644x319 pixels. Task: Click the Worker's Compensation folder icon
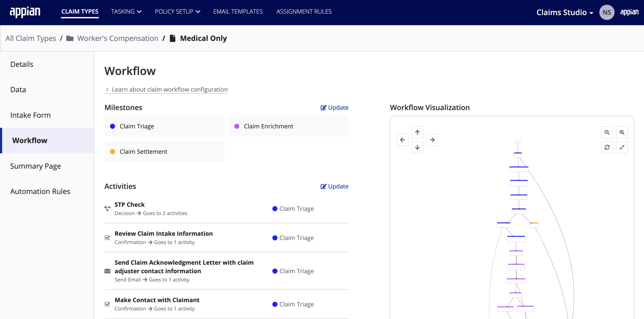click(x=70, y=38)
